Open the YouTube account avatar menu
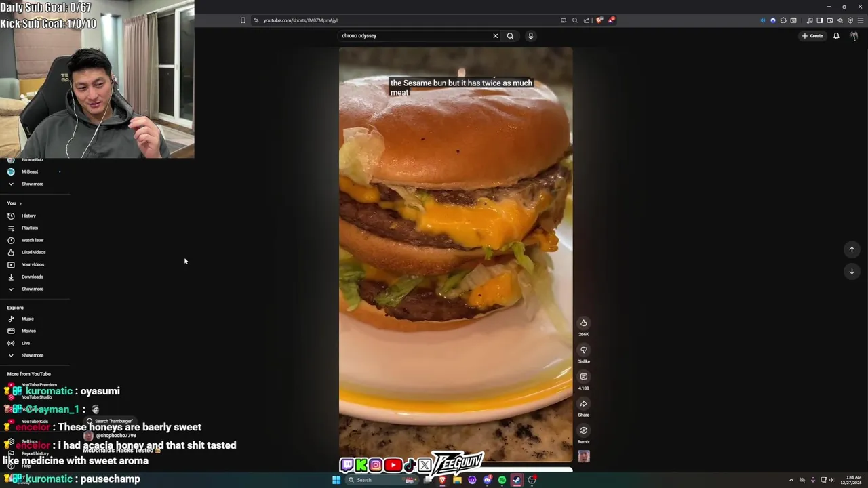Screen dimensions: 868x488 [x=854, y=36]
